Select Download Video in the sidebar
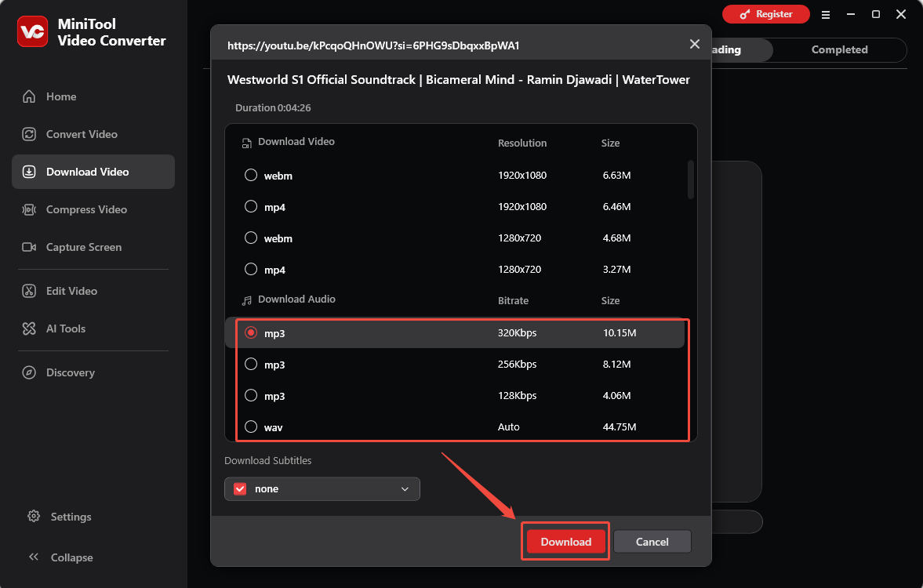 click(x=93, y=172)
